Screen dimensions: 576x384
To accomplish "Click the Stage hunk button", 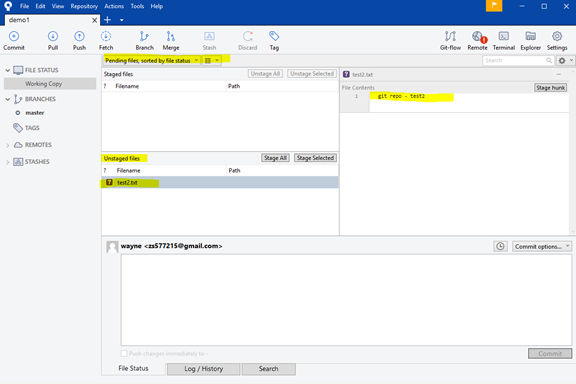I will (550, 88).
